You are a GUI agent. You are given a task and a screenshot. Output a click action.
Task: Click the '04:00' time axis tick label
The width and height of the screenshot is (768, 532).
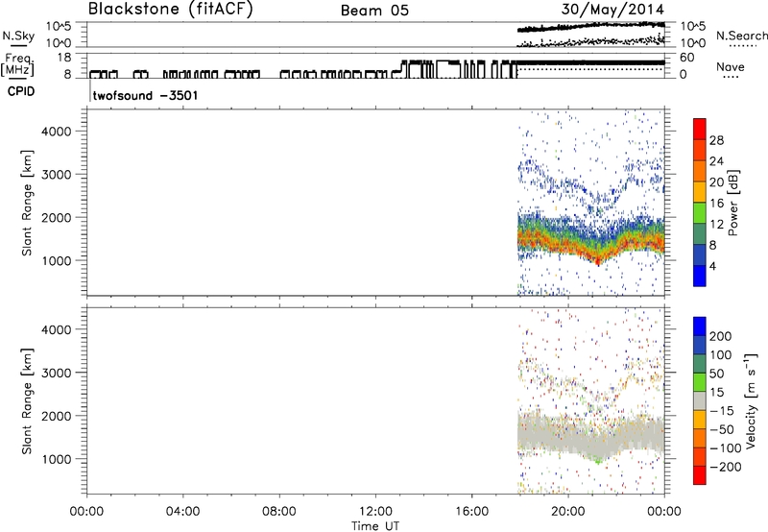pyautogui.click(x=182, y=512)
